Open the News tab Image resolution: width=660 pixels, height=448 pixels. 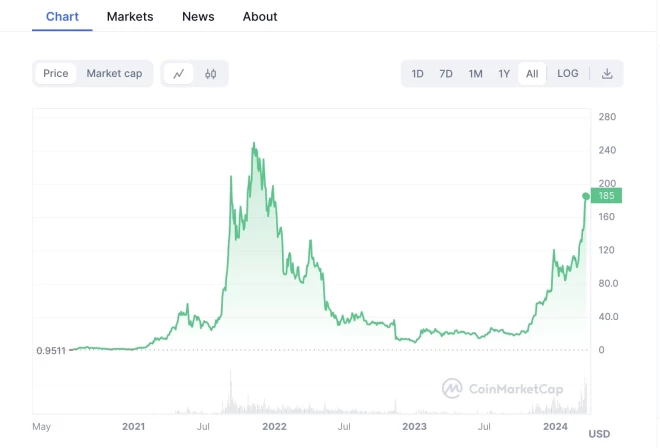198,16
